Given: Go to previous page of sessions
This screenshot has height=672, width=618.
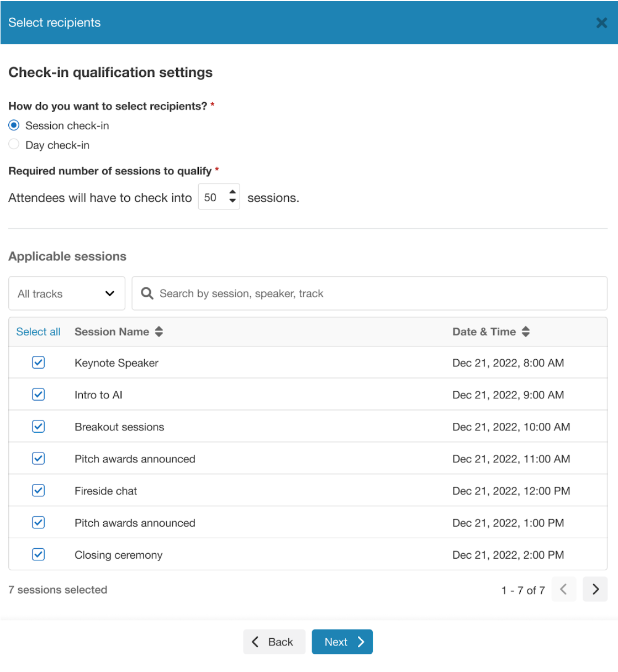Looking at the screenshot, I should click(563, 589).
